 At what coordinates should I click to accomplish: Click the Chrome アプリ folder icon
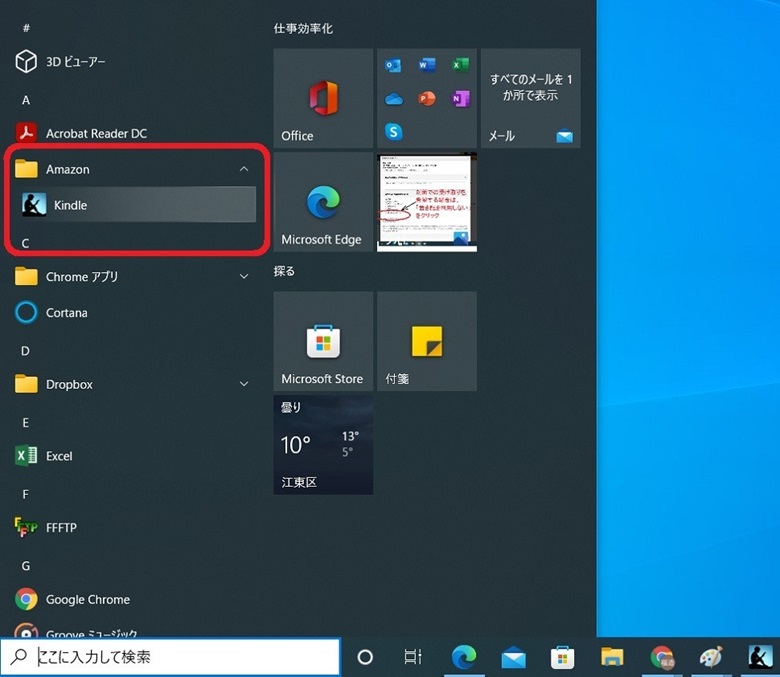click(26, 276)
